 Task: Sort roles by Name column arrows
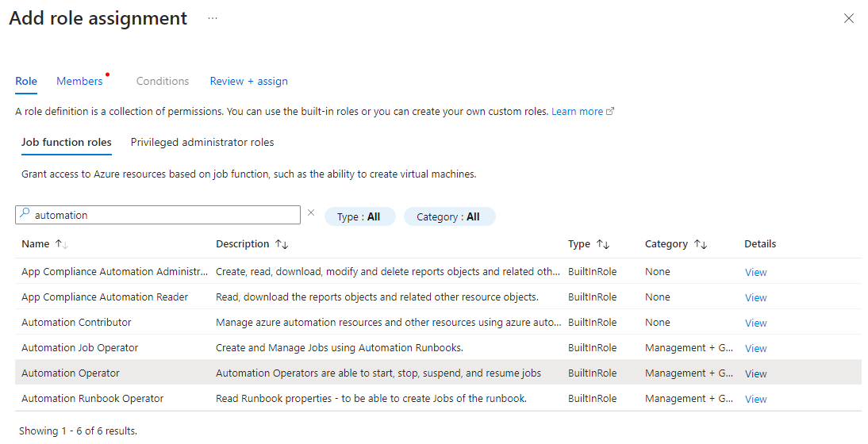(x=61, y=244)
